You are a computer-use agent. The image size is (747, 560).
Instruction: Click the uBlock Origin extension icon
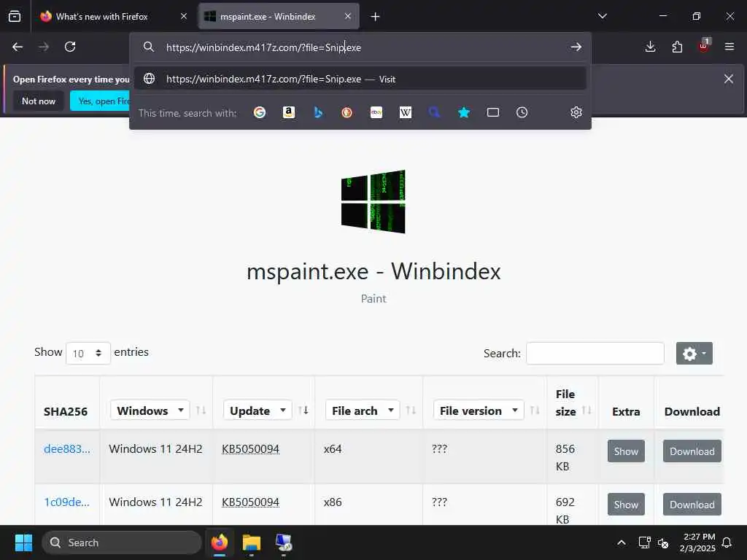(x=704, y=46)
